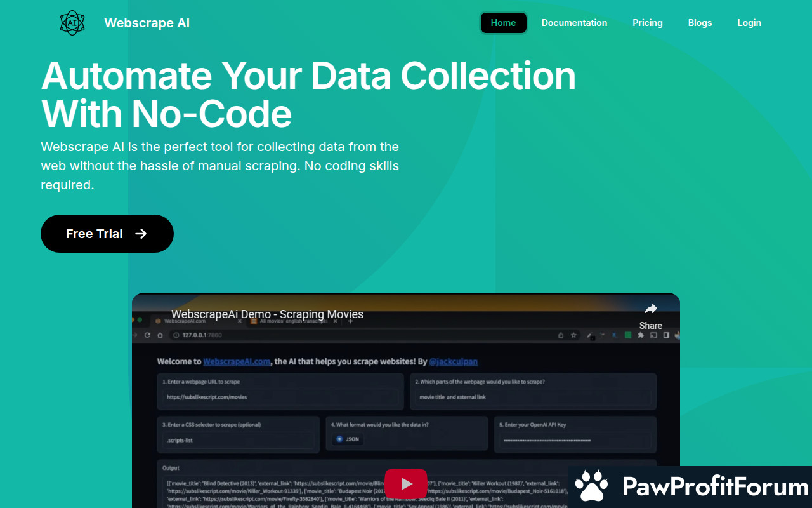The image size is (812, 508).
Task: Share the demo video
Action: [x=651, y=316]
